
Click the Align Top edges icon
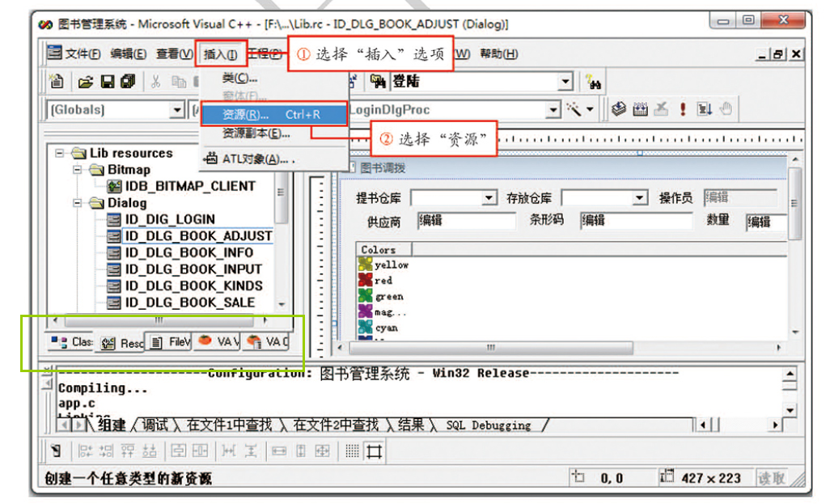pos(128,451)
